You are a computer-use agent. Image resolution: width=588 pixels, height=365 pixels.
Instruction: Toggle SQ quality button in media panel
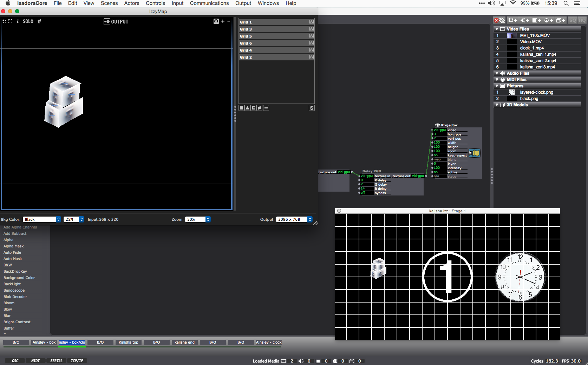573,20
